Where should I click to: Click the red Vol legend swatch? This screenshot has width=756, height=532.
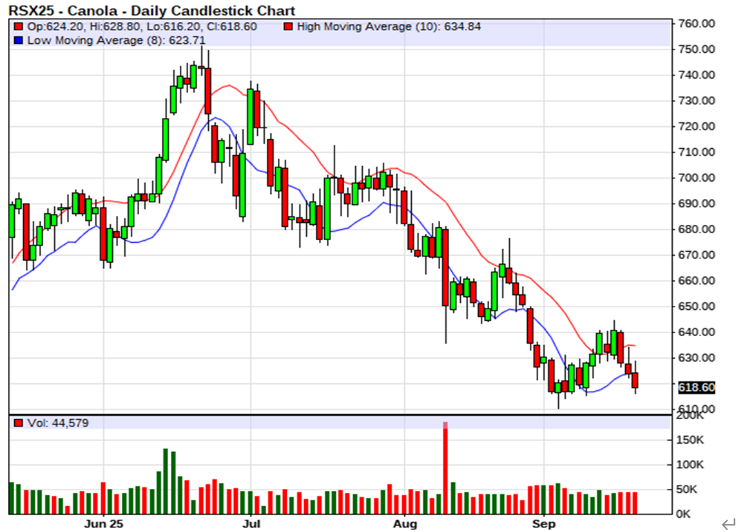(17, 423)
